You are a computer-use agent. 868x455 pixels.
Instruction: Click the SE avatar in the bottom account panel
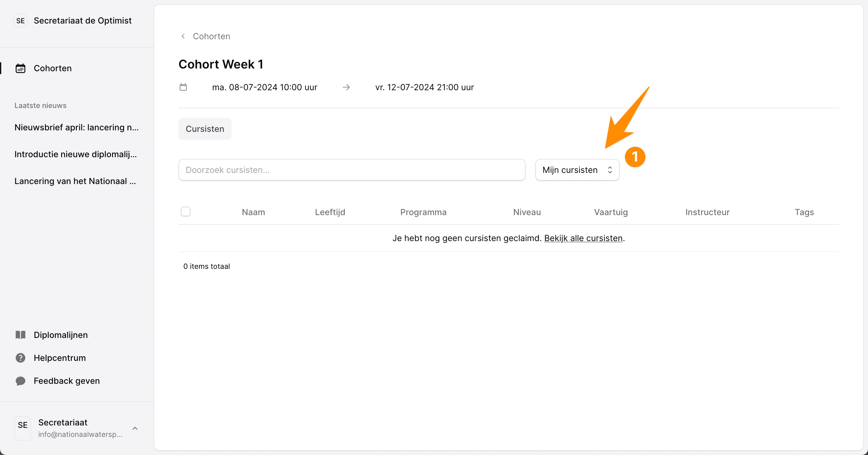23,428
